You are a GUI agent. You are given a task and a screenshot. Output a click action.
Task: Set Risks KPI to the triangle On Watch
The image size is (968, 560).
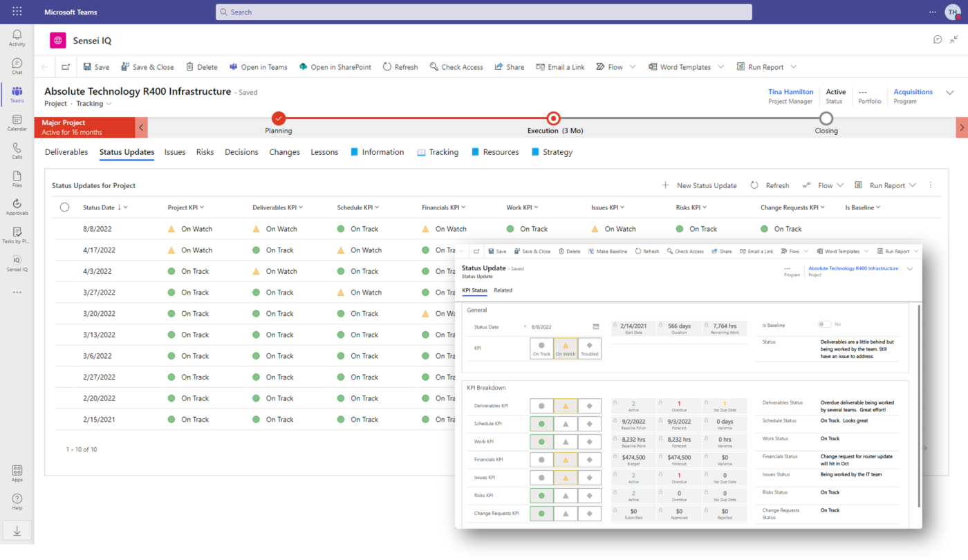coord(566,496)
